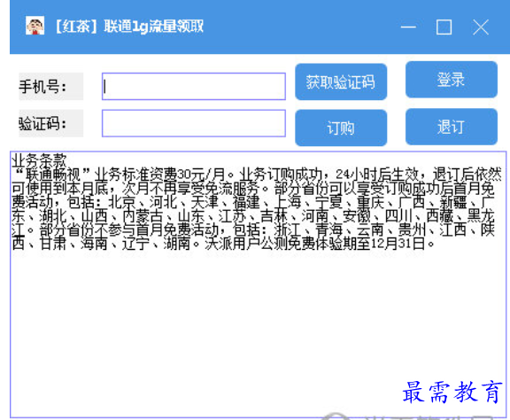Click the 业务条款 heading text
This screenshot has height=420, width=510.
39,159
